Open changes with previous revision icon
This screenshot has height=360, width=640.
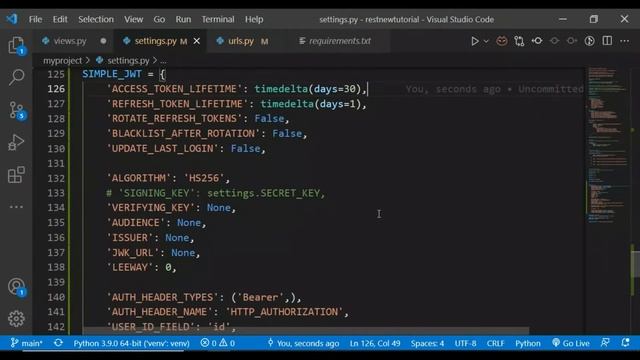(x=537, y=41)
